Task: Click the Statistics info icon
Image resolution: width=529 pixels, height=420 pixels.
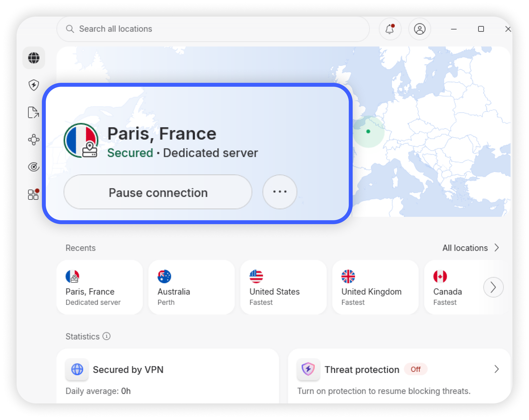Action: pos(106,336)
